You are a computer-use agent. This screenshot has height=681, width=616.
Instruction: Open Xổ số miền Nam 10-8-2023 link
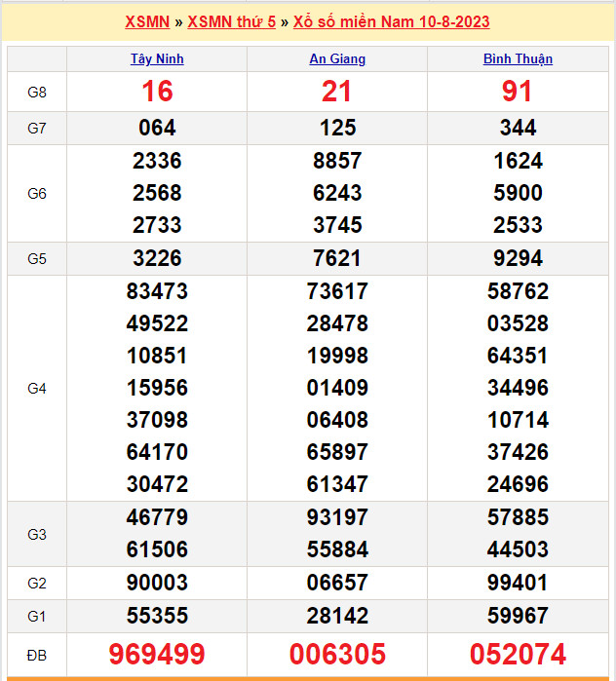(391, 21)
